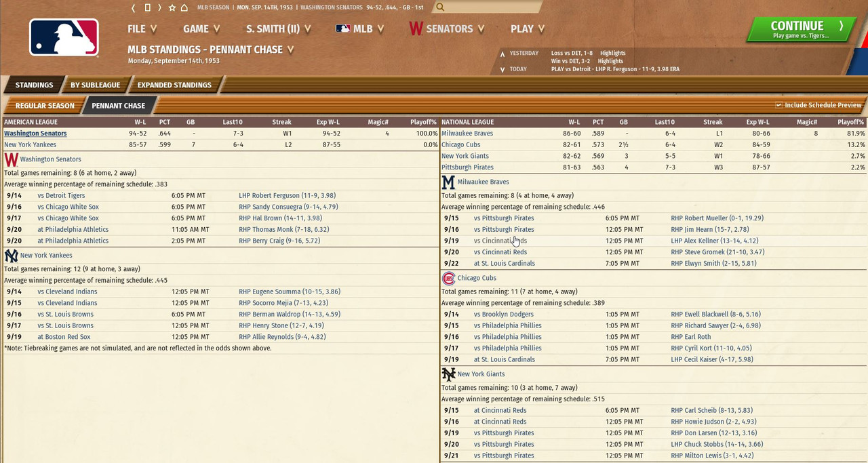Screen dimensions: 868x463
Task: Click pitcher RHP Eugene Soumma (10-15, 3.86)
Action: [x=290, y=292]
